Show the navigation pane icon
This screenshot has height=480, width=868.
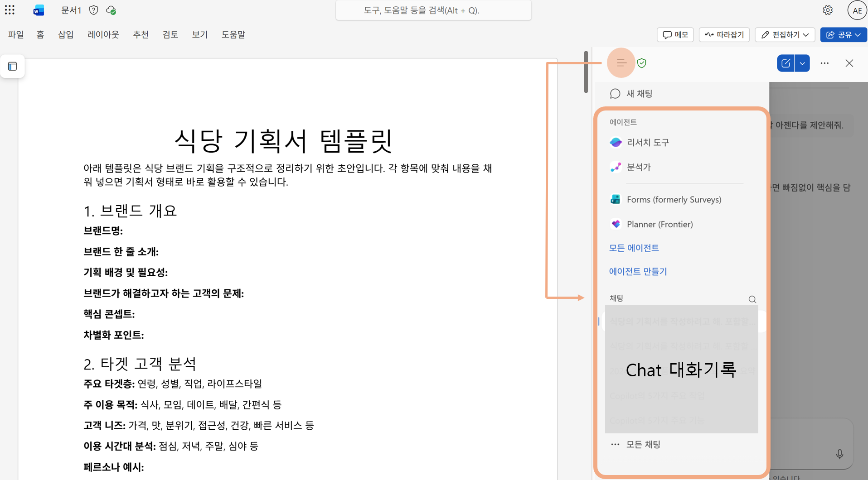[x=13, y=67]
